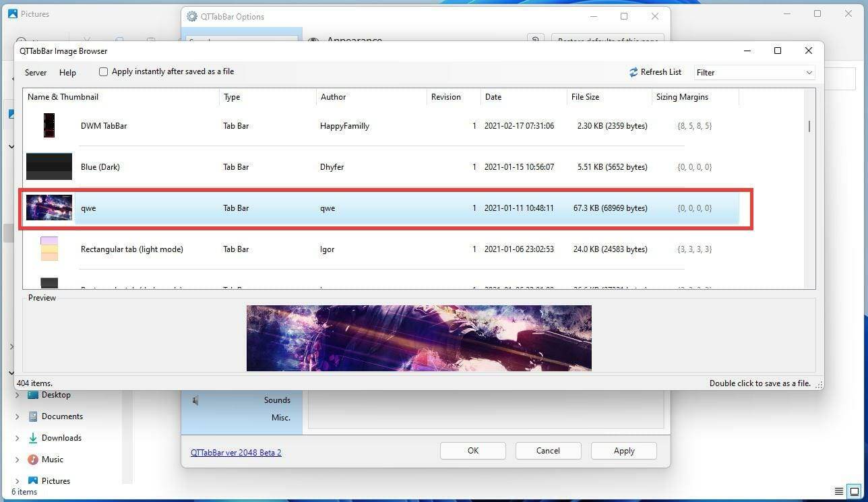Click the Music icon in the navigation pane
Image resolution: width=868 pixels, height=502 pixels.
[32, 459]
